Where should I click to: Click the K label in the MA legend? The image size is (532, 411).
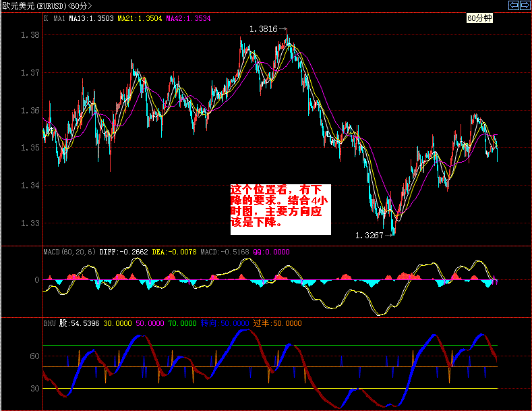[45, 18]
